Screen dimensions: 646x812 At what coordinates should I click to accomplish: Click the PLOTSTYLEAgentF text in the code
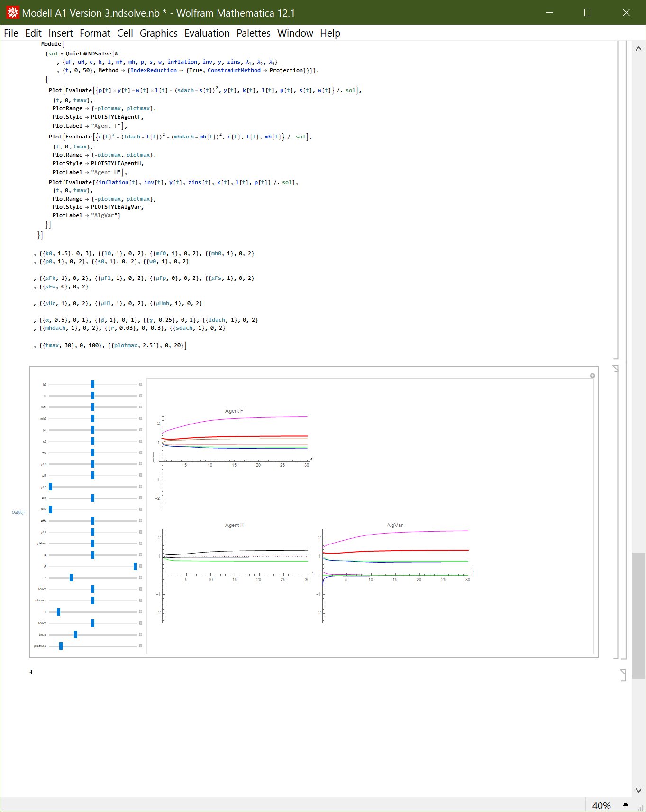[116, 117]
